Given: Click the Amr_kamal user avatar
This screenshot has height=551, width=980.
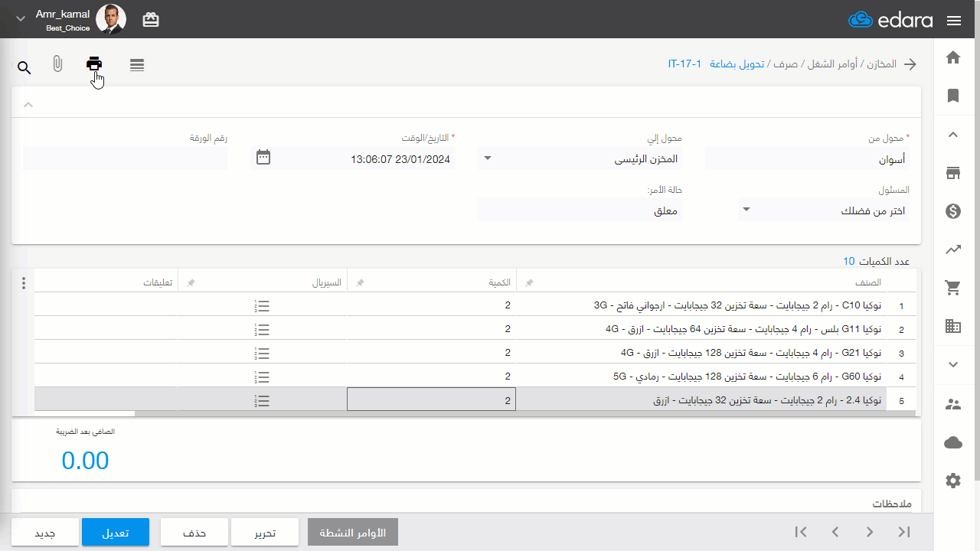Looking at the screenshot, I should pos(111,20).
